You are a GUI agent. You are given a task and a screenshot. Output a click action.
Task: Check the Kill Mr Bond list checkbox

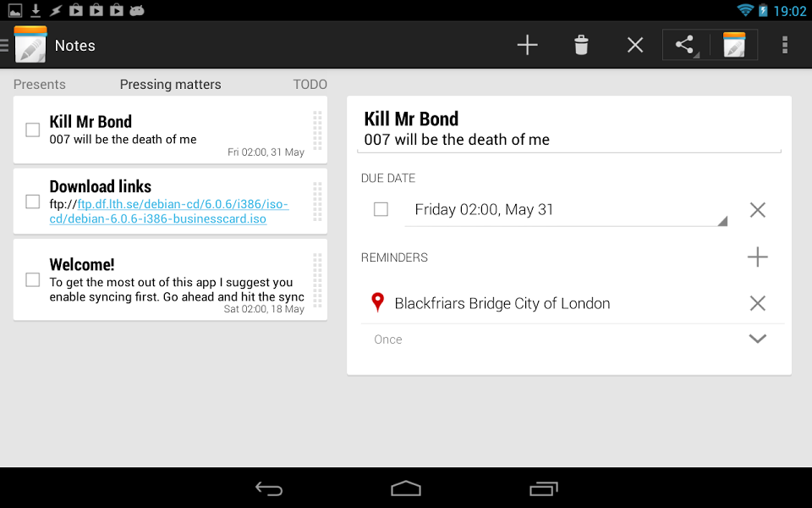pyautogui.click(x=33, y=130)
